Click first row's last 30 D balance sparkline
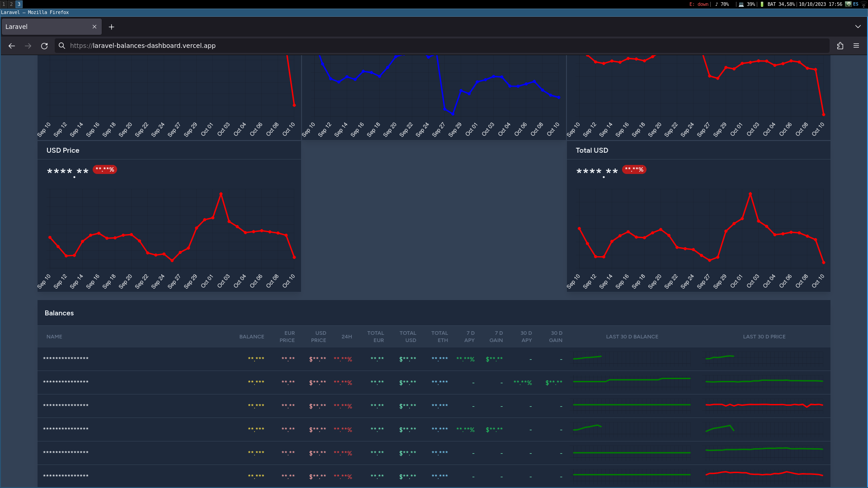The height and width of the screenshot is (488, 868). pos(588,358)
